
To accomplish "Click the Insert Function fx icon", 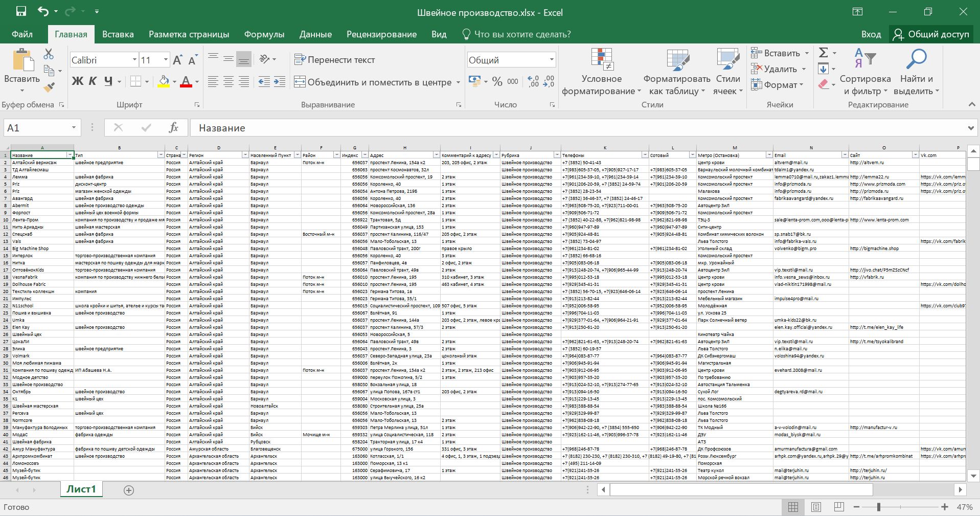I will pos(173,128).
